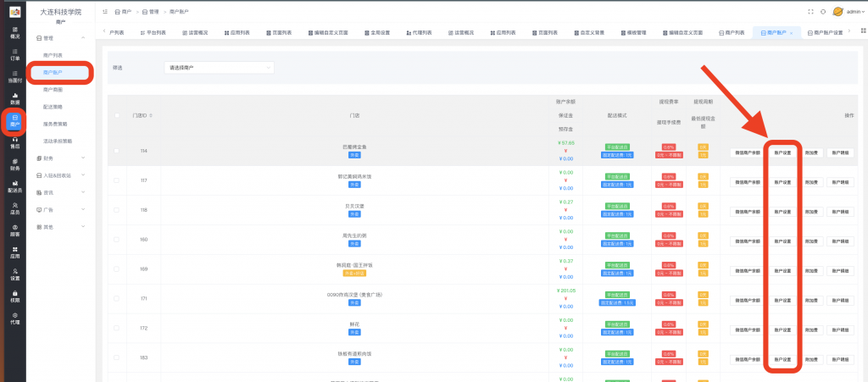Click the 权限 permissions sidebar icon
This screenshot has height=382, width=868.
click(x=14, y=296)
